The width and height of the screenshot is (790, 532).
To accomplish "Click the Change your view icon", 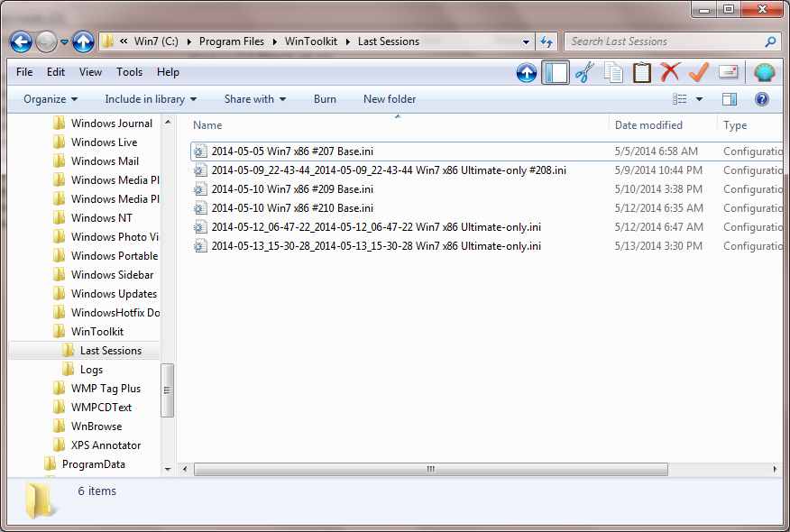I will 679,99.
